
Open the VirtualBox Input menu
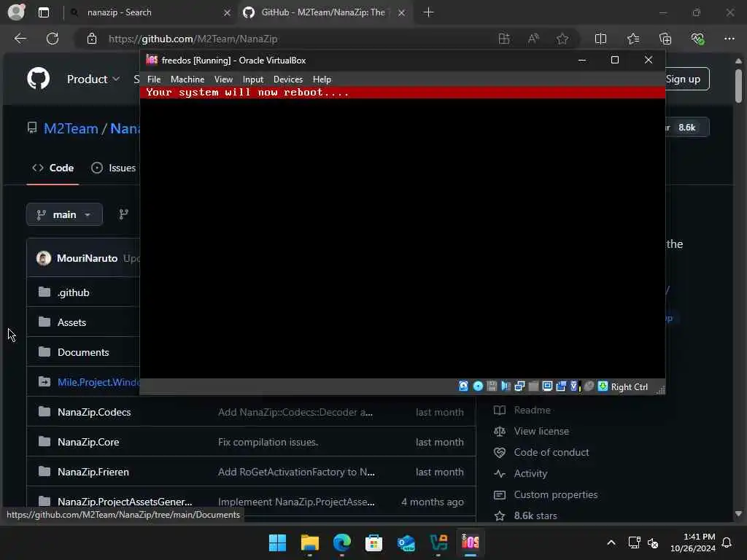click(x=253, y=79)
